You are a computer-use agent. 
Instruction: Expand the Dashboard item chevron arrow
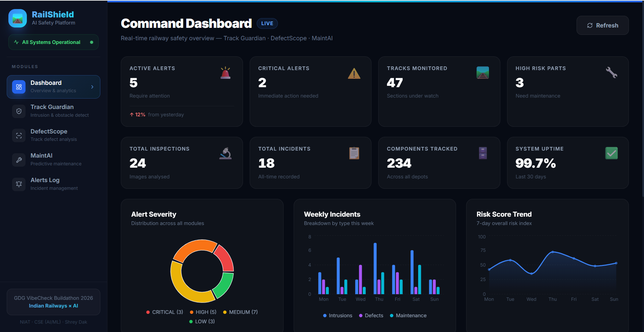[92, 87]
